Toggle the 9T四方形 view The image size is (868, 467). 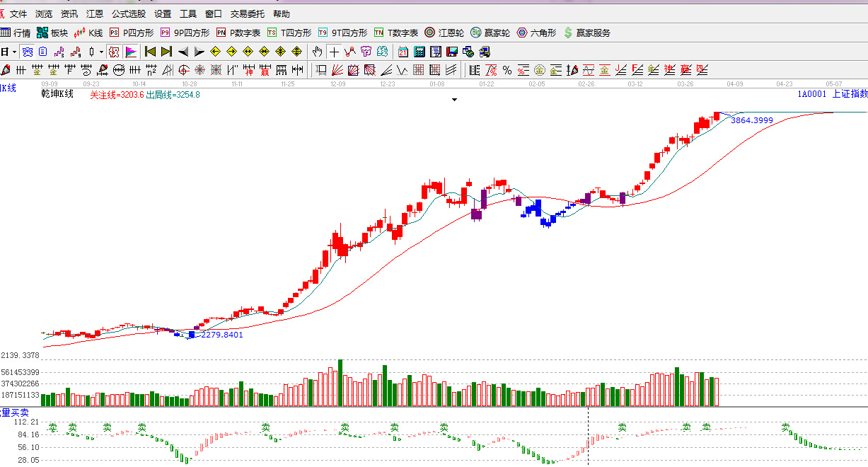point(342,33)
